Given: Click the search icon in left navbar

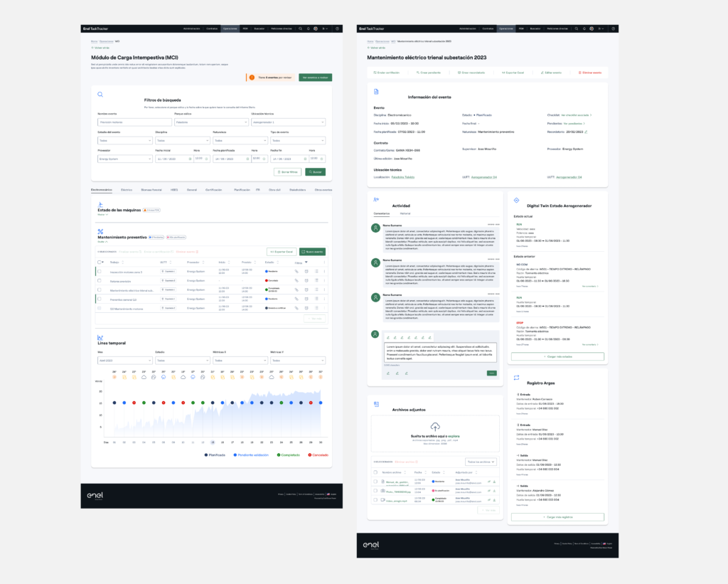Looking at the screenshot, I should [x=300, y=28].
